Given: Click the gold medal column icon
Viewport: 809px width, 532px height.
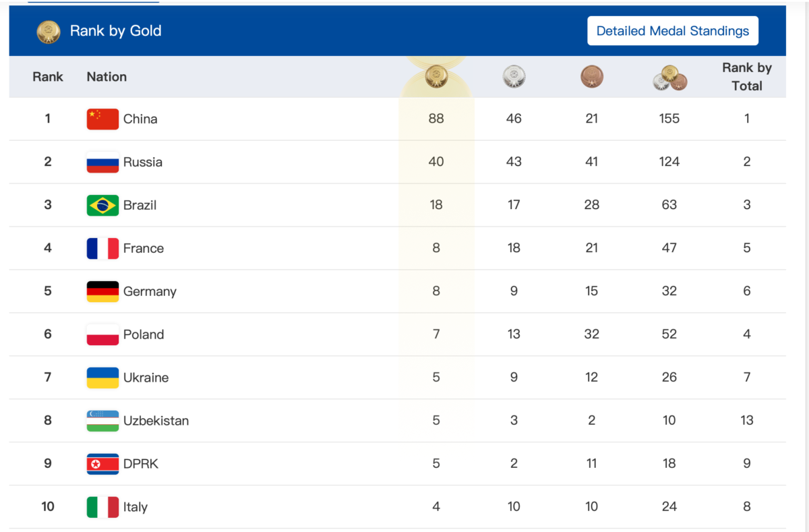Looking at the screenshot, I should 436,77.
